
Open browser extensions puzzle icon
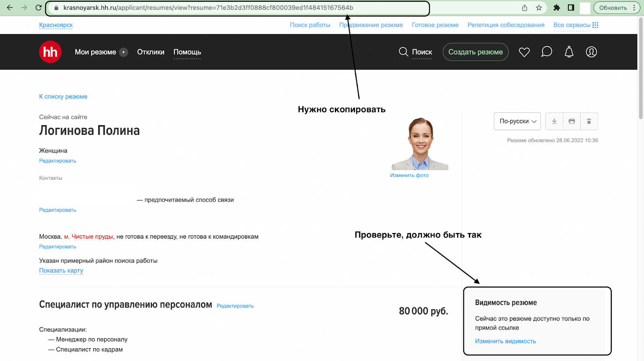pos(557,8)
